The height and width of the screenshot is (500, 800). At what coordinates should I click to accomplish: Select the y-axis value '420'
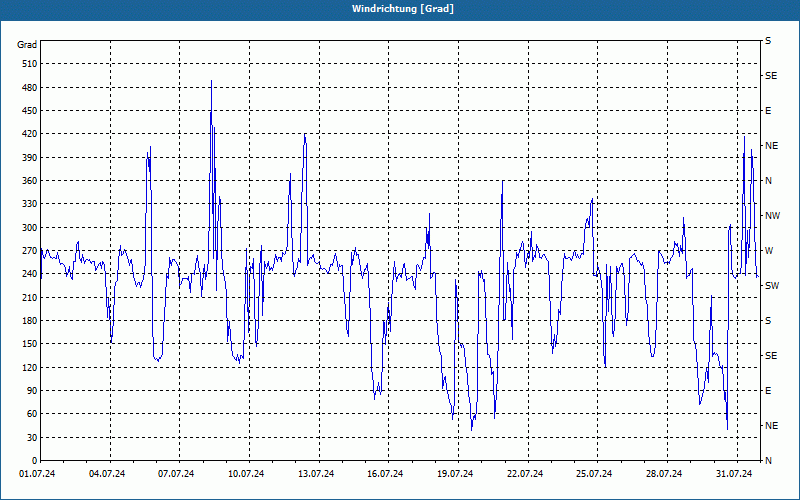[30, 134]
